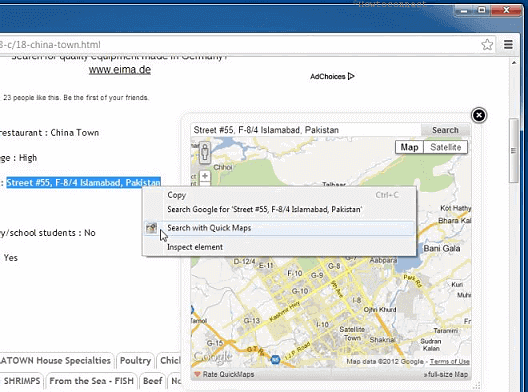
Task: Switch to the Map view toggle
Action: coord(409,147)
